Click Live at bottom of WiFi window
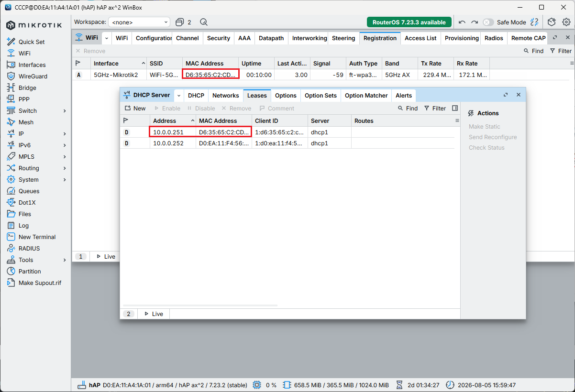575x392 pixels. [x=106, y=257]
